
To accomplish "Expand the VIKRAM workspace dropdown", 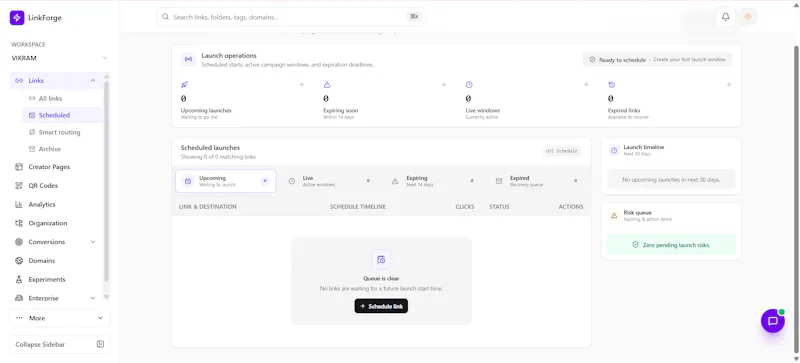I will pyautogui.click(x=60, y=58).
